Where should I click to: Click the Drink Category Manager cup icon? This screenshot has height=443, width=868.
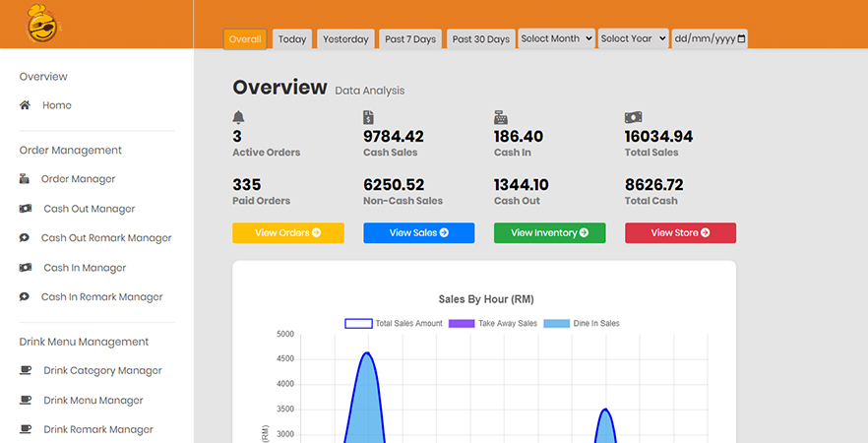[25, 371]
